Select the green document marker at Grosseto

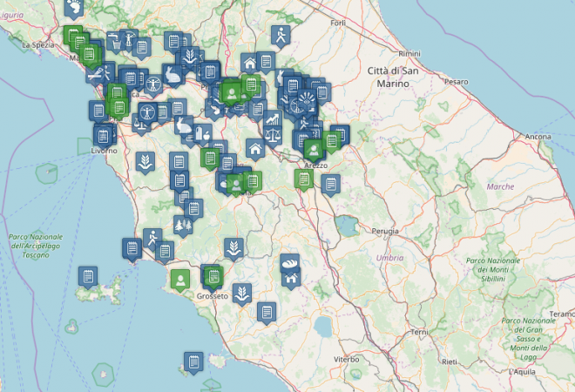(213, 277)
